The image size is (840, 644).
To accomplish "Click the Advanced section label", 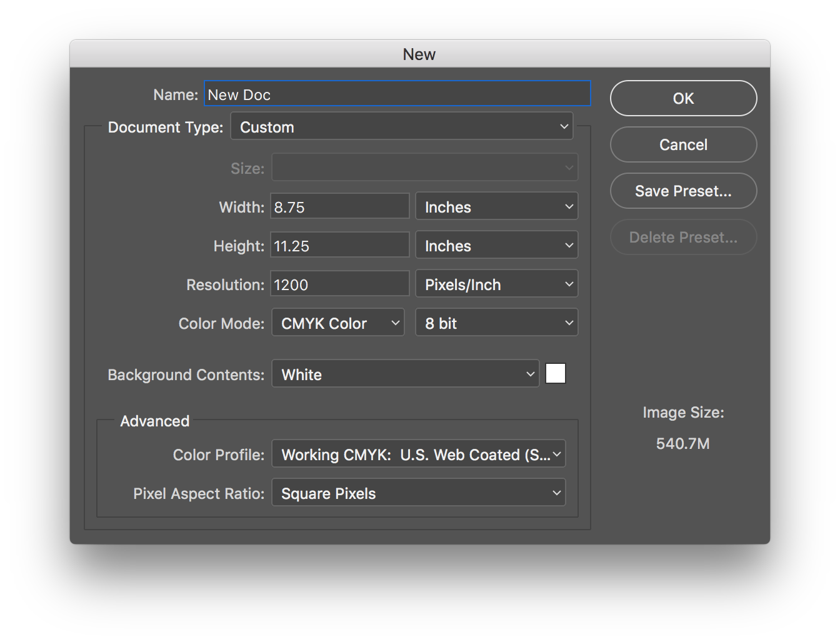I will (155, 421).
